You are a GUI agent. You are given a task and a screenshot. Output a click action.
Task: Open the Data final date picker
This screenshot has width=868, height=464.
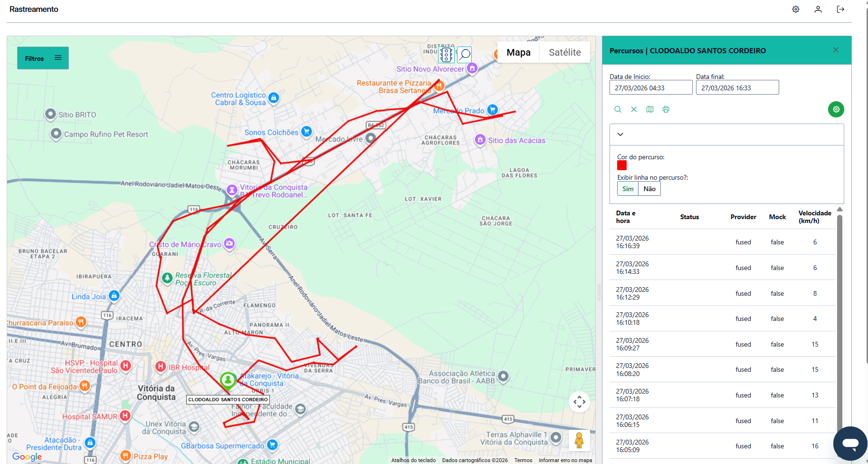737,88
